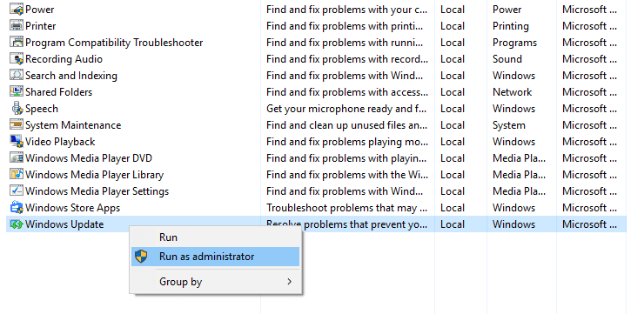Click 'Microsoft ...' publisher in the Power row
Screen dimensions: 644x314
coord(589,10)
